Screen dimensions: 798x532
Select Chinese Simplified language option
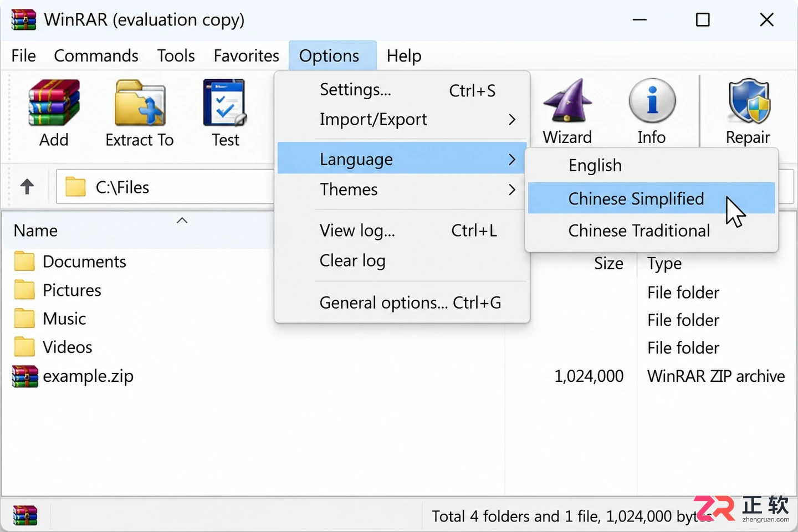651,198
